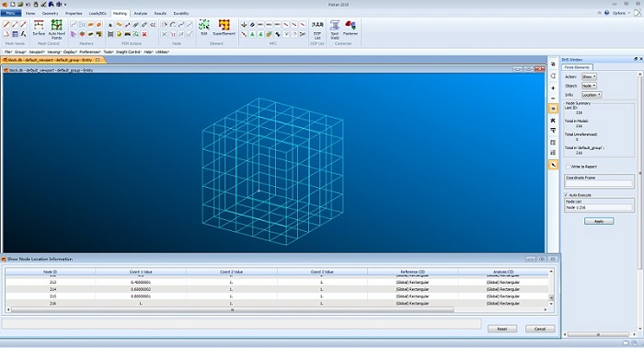Switch to the Results ribbon tab
644x348 pixels.
coord(160,13)
